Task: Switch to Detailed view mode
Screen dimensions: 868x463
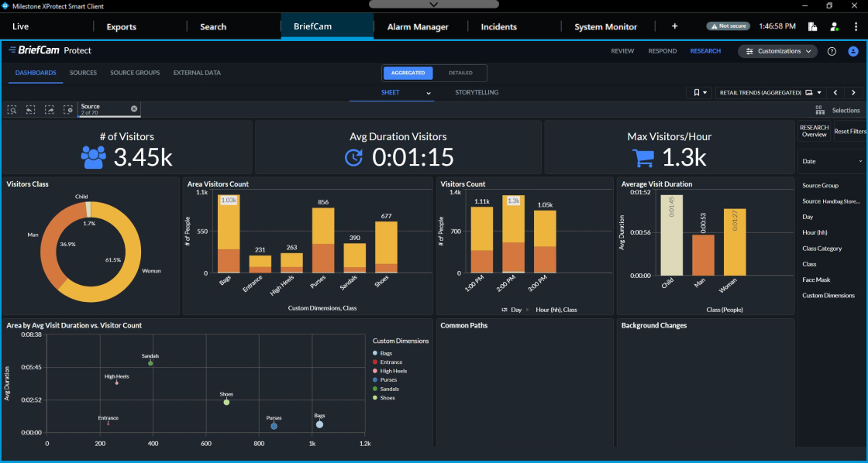Action: click(x=460, y=73)
